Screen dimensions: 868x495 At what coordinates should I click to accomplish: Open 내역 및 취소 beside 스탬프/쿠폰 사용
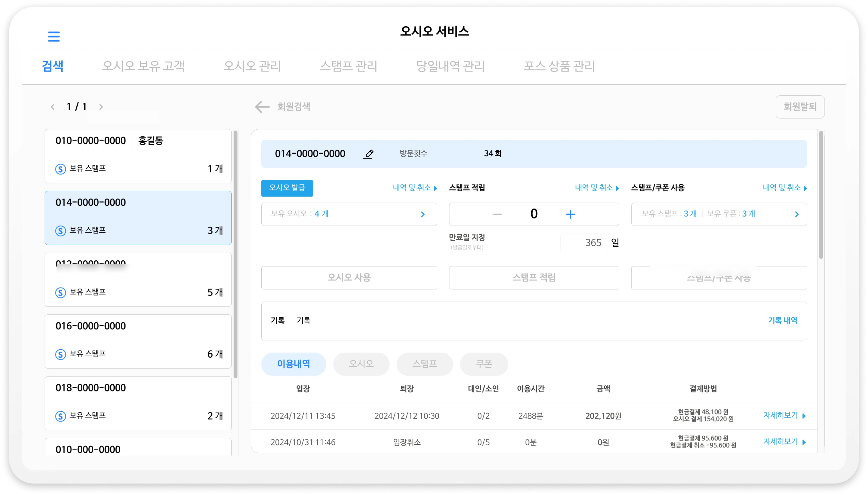[x=785, y=188]
